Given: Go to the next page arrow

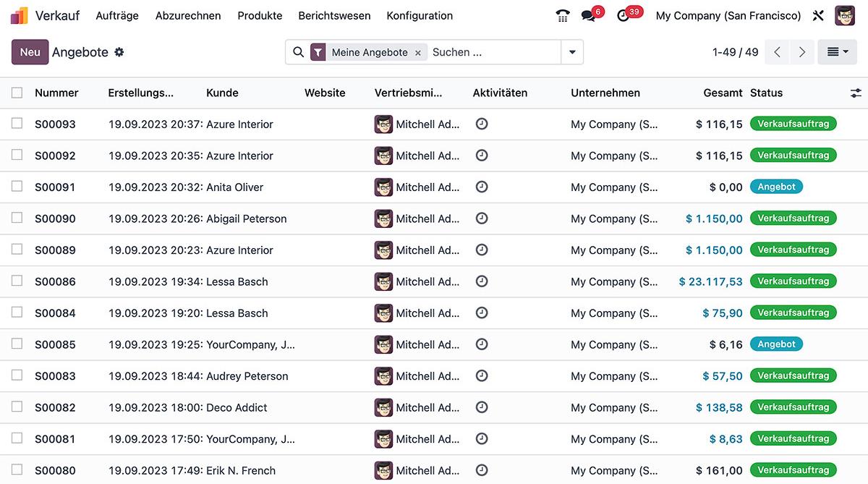Looking at the screenshot, I should tap(801, 52).
